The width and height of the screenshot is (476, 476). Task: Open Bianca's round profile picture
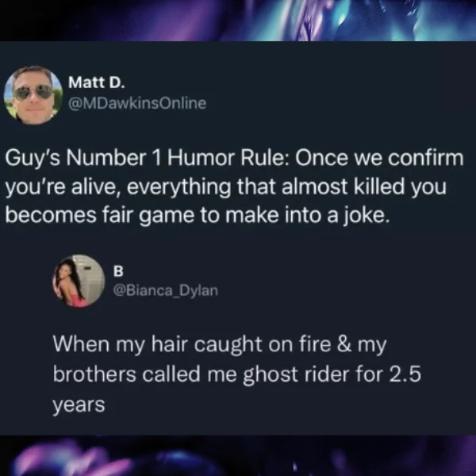tap(79, 281)
